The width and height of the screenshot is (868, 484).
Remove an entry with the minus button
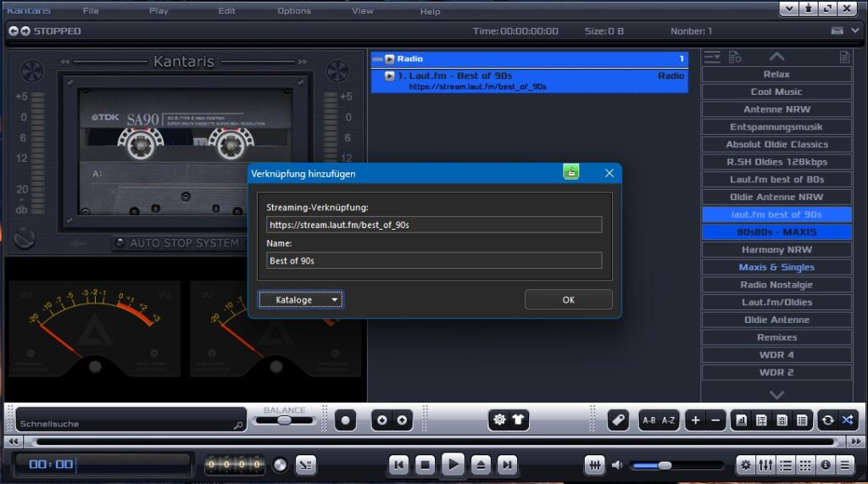click(x=715, y=420)
